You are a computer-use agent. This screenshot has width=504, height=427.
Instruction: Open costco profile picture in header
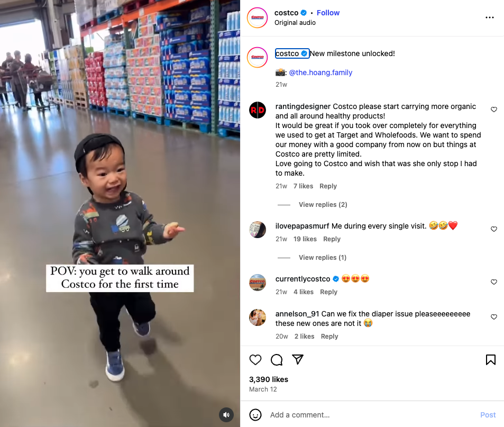tap(258, 17)
